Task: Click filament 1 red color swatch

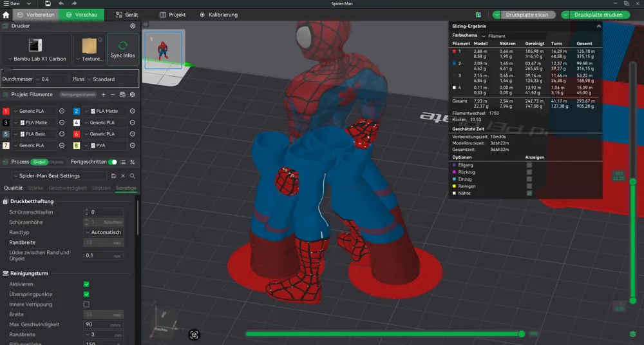Action: coord(6,111)
